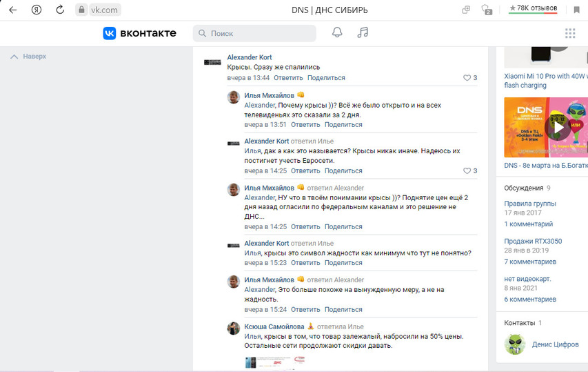Share the Евросети comment
Viewport: 588px width, 372px height.
coord(343,170)
